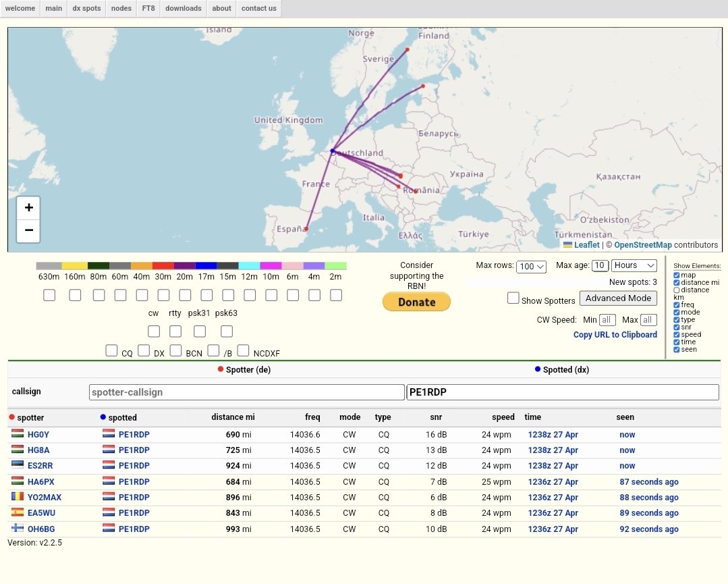Viewport: 728px width, 584px height.
Task: Click the 1238z 27 Apr time for ES2RR
Action: [x=553, y=466]
